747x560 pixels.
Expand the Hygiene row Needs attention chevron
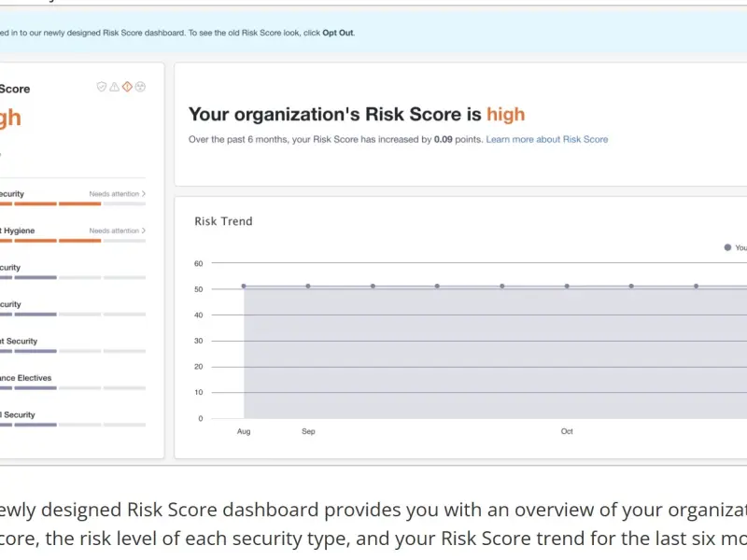(143, 231)
